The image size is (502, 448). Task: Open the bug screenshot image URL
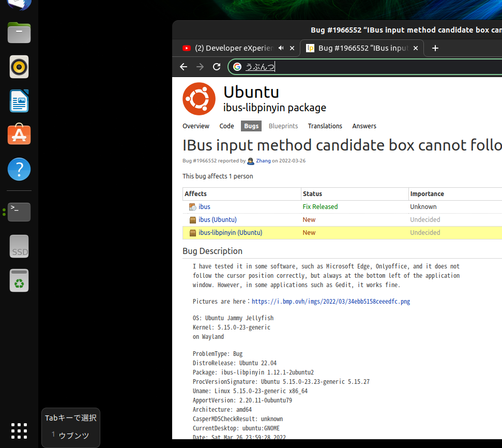331,301
